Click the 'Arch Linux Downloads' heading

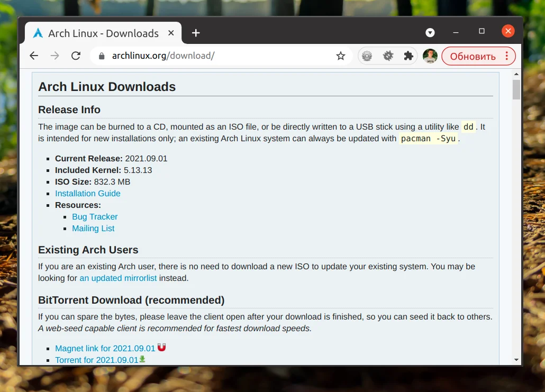click(107, 87)
